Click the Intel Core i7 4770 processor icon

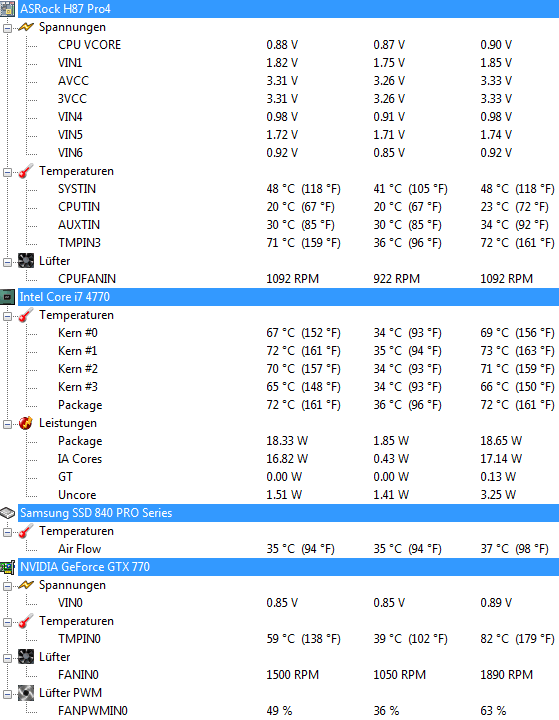[7, 297]
